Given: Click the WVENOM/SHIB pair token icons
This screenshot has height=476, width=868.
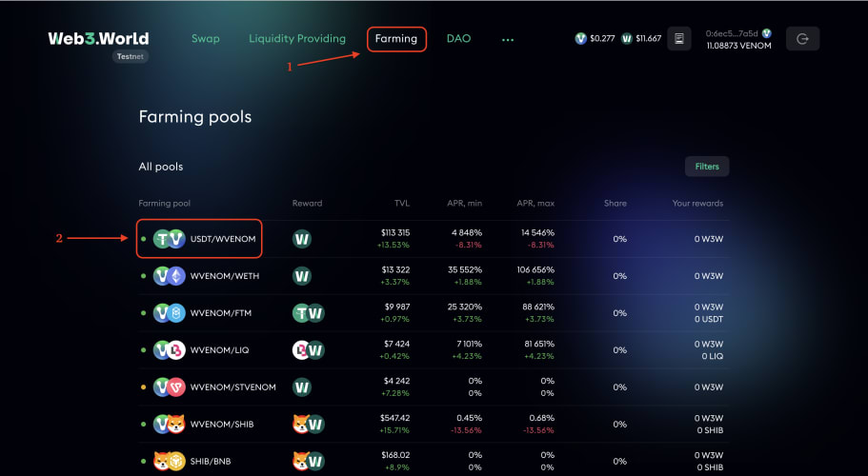Looking at the screenshot, I should (x=170, y=424).
